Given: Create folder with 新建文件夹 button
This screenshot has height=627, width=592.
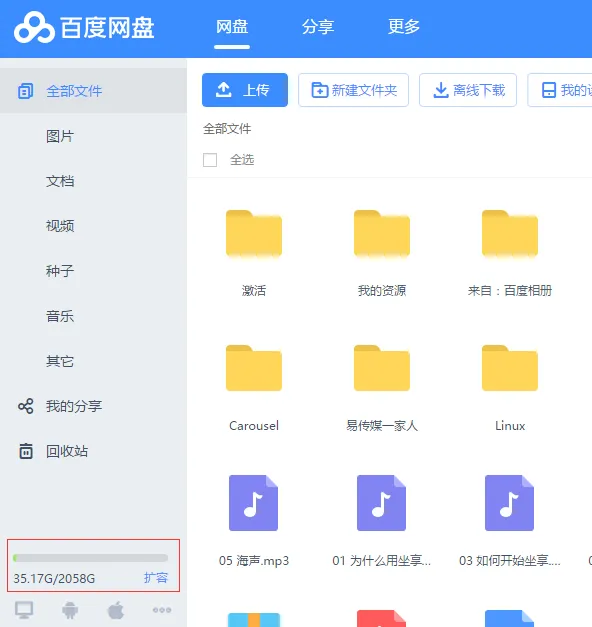Looking at the screenshot, I should tap(353, 90).
